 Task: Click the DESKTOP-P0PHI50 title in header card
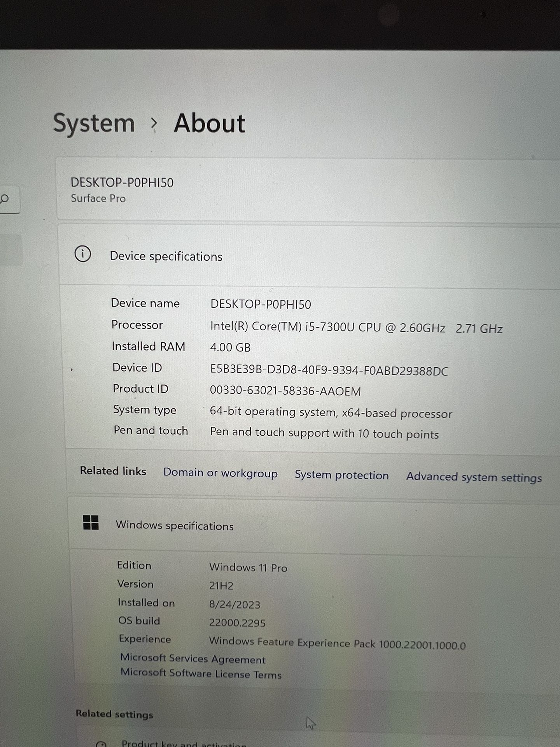(122, 182)
